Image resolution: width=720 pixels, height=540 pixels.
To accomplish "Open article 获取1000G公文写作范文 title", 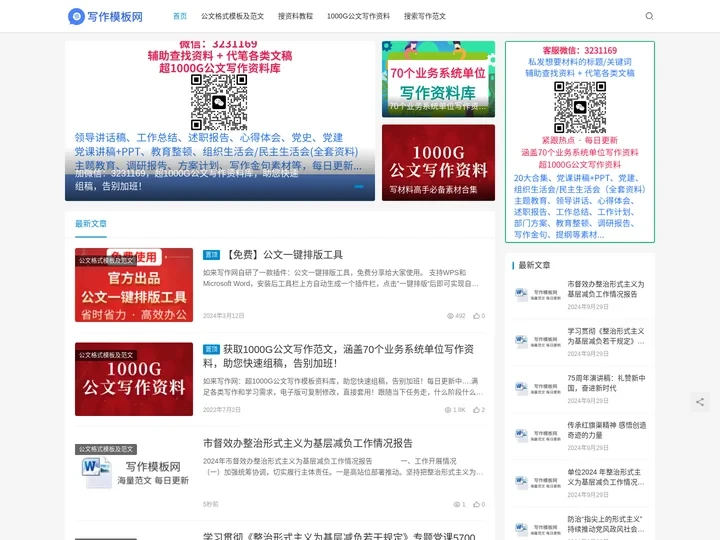I will click(338, 356).
